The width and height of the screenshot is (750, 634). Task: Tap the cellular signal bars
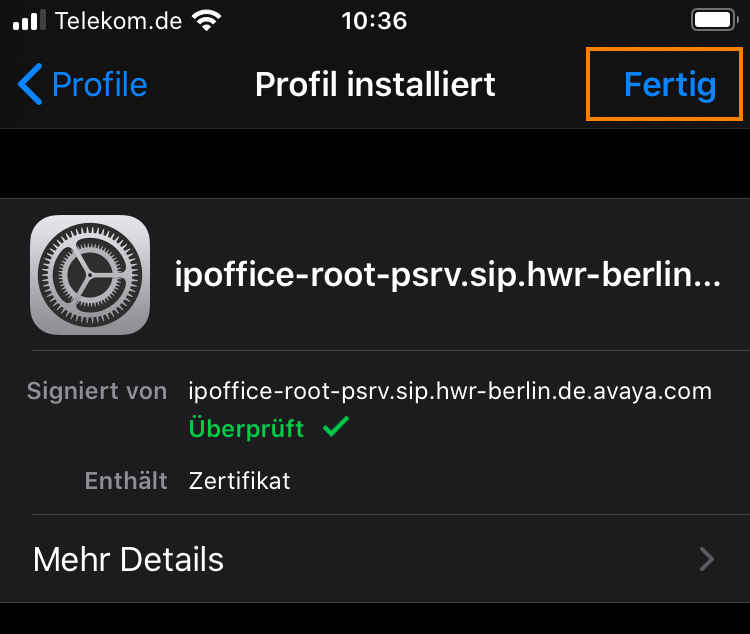tap(29, 21)
